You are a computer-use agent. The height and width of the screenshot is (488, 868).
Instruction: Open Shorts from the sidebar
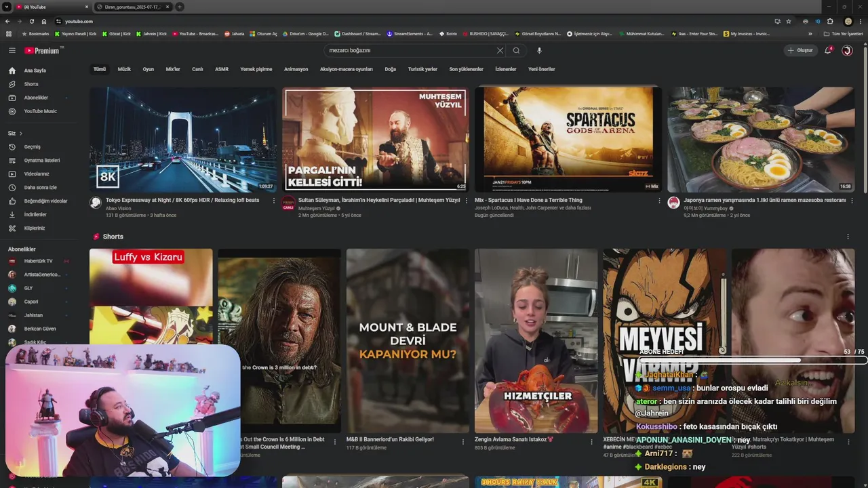(31, 84)
